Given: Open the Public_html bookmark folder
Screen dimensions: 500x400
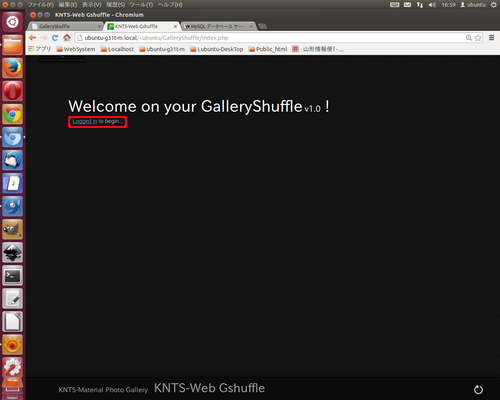Looking at the screenshot, I should (x=268, y=49).
